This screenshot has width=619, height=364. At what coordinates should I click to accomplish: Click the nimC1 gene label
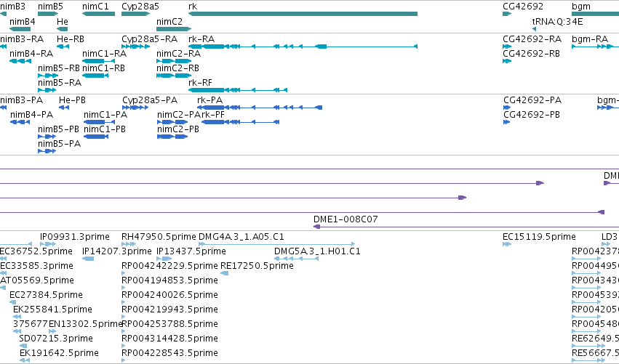pos(95,7)
